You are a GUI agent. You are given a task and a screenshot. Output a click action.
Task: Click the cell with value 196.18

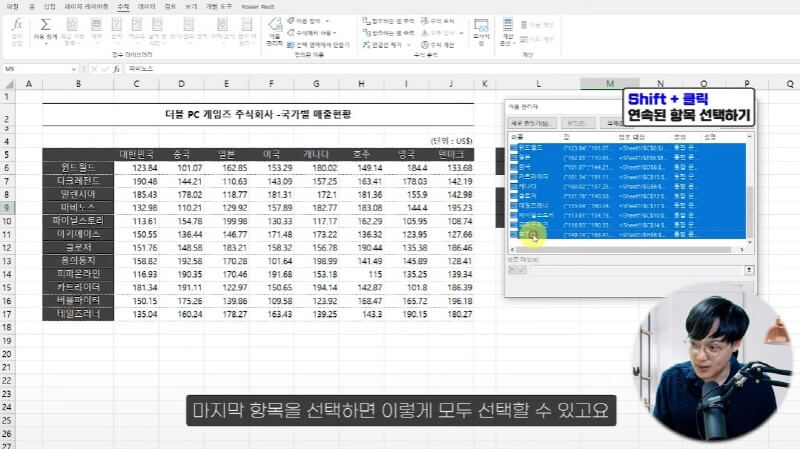[451, 301]
